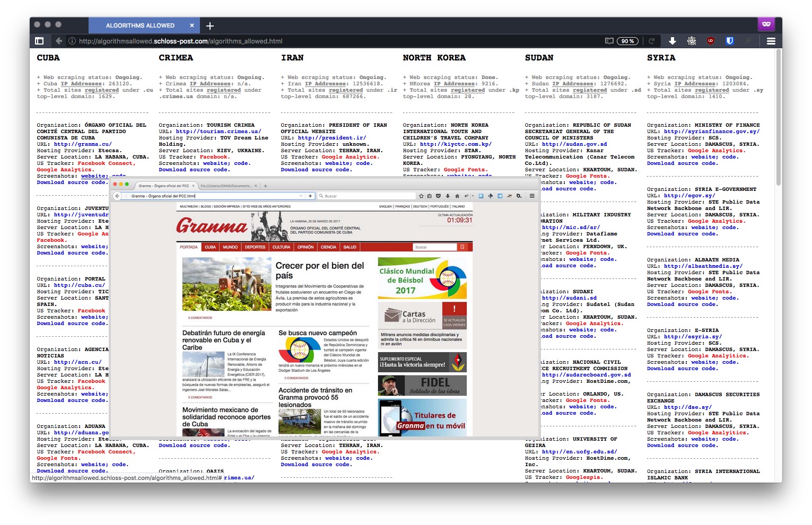
Task: Open the blue shield password-manager icon
Action: (730, 41)
